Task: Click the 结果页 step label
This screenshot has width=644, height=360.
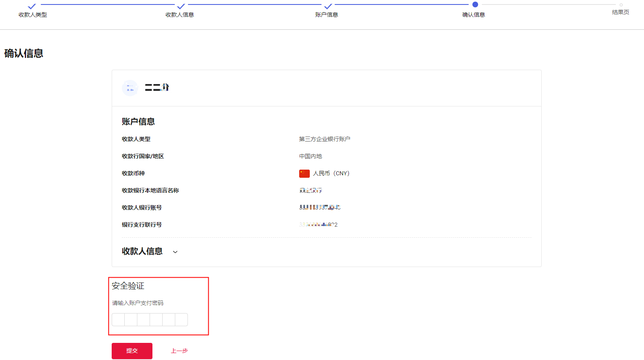Action: [x=621, y=12]
